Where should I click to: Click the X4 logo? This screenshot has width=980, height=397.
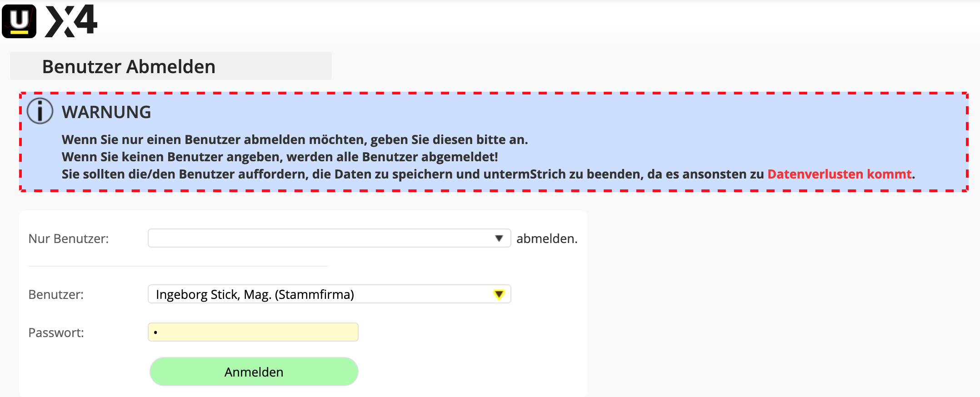pyautogui.click(x=71, y=21)
